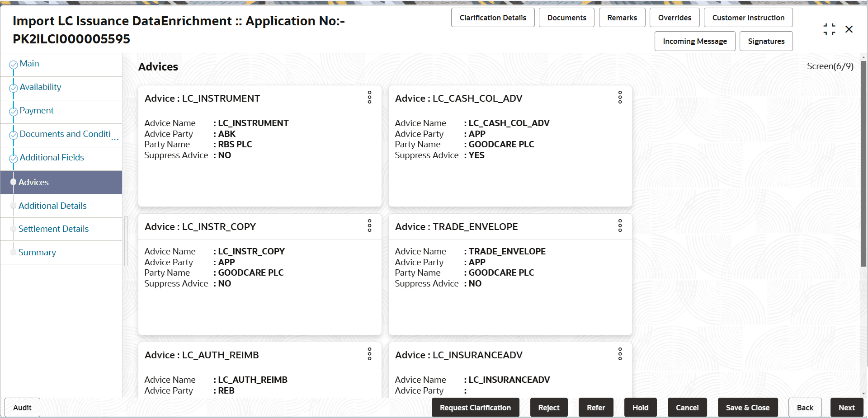
Task: Jump to the Summary step
Action: (37, 252)
